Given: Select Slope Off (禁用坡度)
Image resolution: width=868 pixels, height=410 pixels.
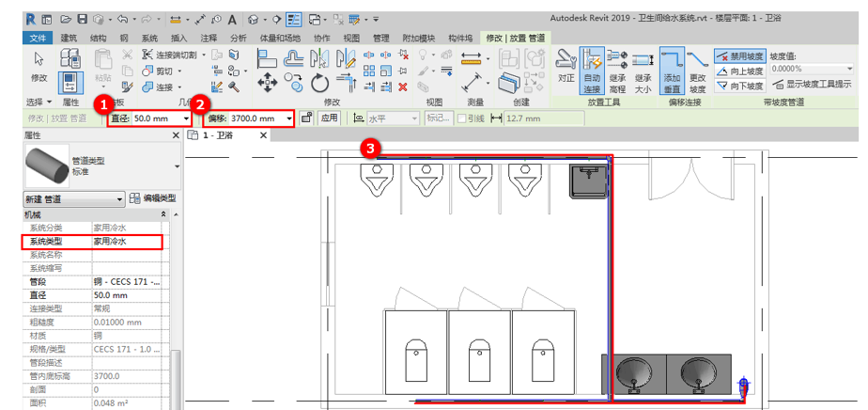Looking at the screenshot, I should coord(740,56).
